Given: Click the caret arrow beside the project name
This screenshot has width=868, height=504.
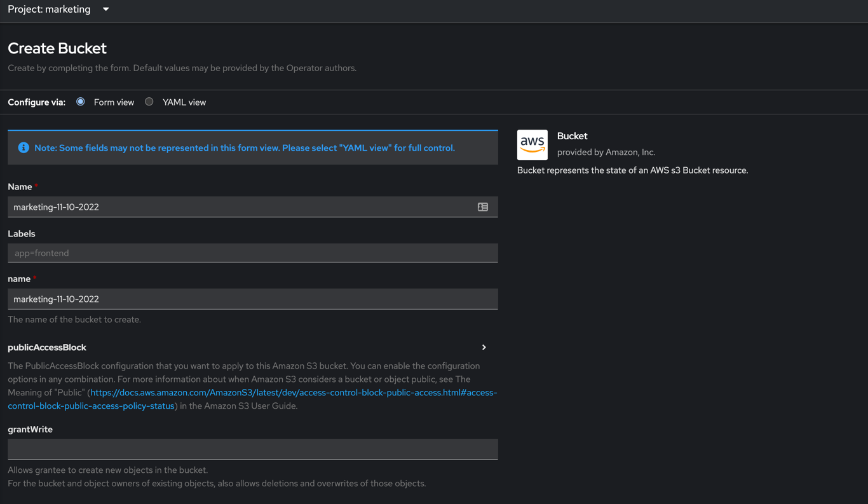Looking at the screenshot, I should (x=106, y=10).
